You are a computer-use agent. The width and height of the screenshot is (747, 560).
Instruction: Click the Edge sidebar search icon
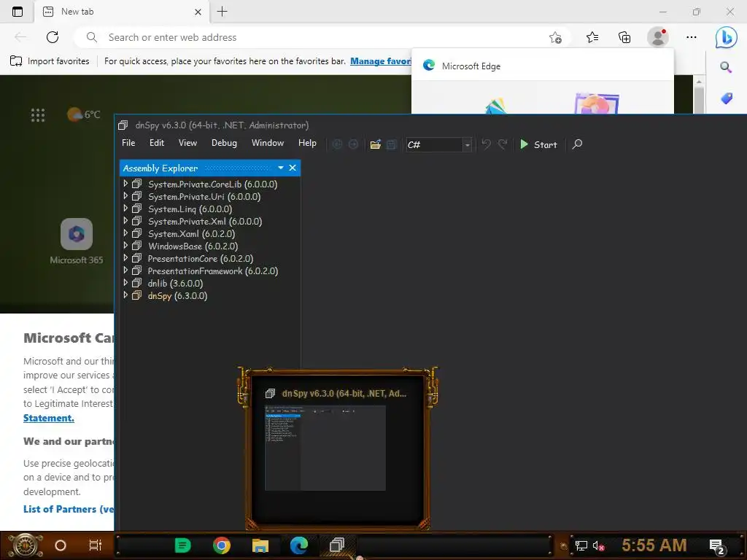click(726, 67)
